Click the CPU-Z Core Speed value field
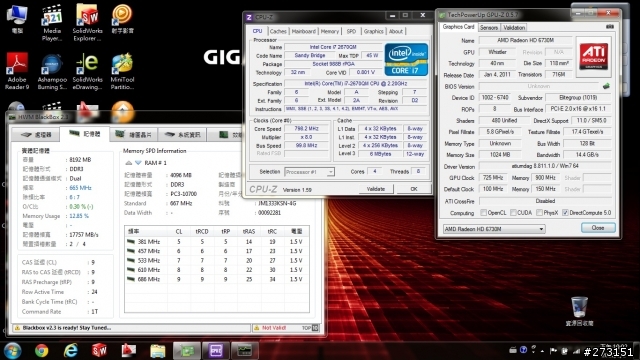 (x=307, y=129)
